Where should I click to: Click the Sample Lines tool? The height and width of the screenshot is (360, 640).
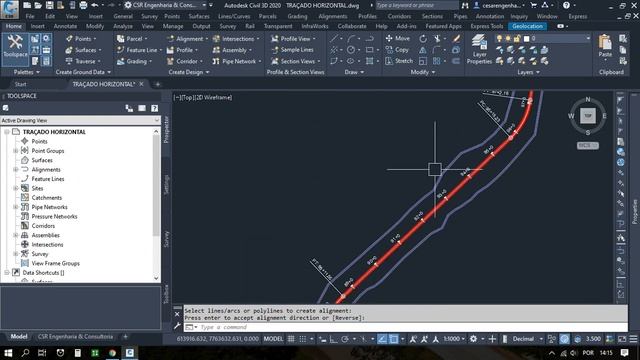292,50
